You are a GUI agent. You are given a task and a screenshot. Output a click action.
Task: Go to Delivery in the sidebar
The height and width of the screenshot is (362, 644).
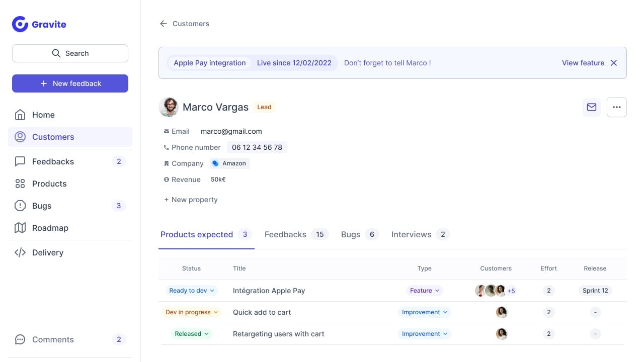tap(47, 252)
